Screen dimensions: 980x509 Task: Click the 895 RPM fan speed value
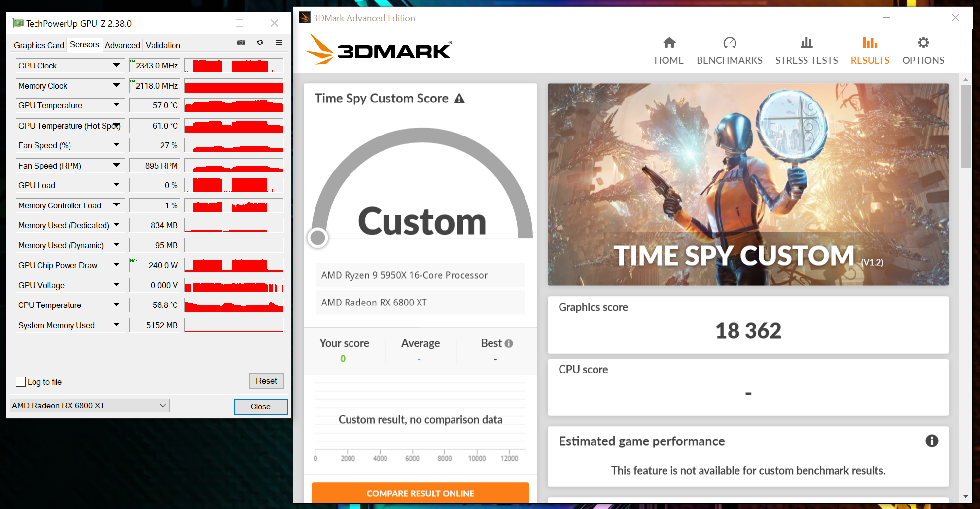tap(154, 165)
